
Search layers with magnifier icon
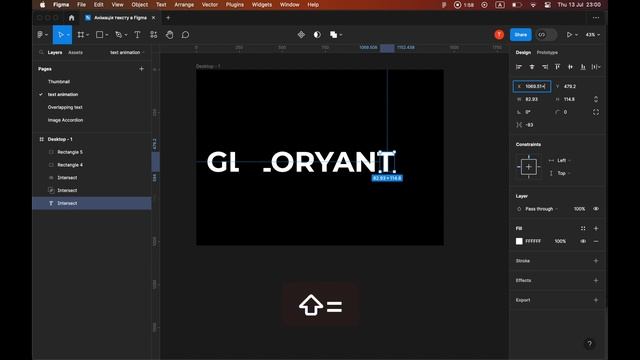click(41, 52)
